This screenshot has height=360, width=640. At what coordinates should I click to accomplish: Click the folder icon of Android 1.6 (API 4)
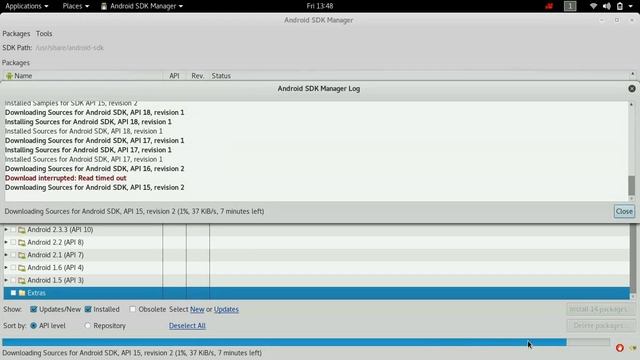[x=22, y=268]
